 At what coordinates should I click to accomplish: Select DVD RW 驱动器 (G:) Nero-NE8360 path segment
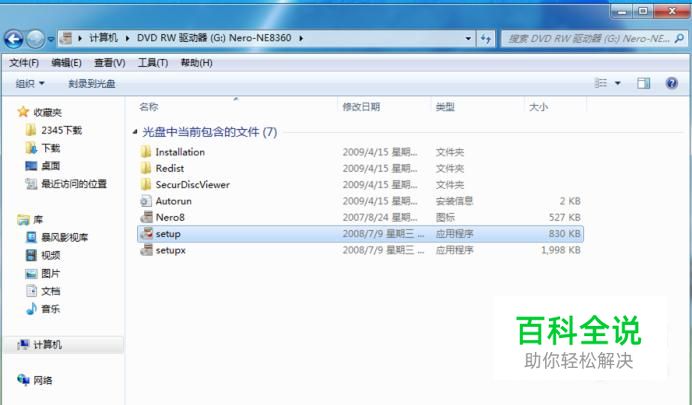[x=214, y=38]
